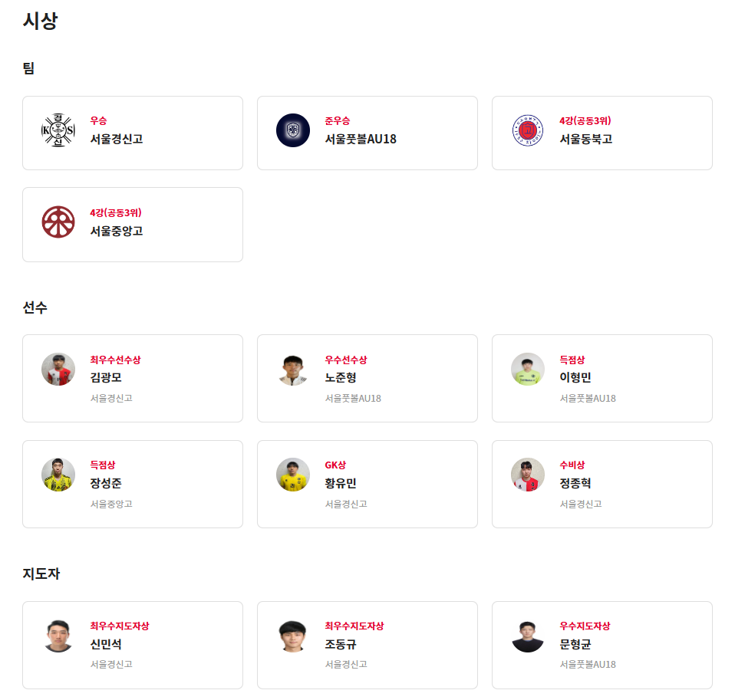Image resolution: width=735 pixels, height=700 pixels.
Task: Click the 김광모 player name
Action: point(106,378)
